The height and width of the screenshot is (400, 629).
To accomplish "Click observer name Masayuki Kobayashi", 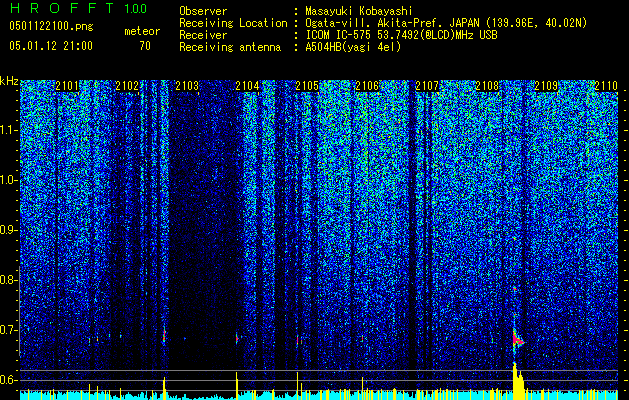I will click(x=359, y=11).
